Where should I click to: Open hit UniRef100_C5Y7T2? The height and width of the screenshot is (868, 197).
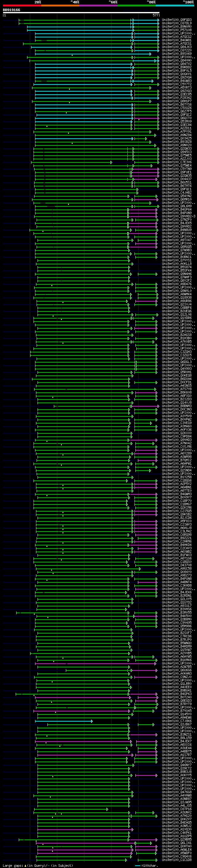[177, 84]
